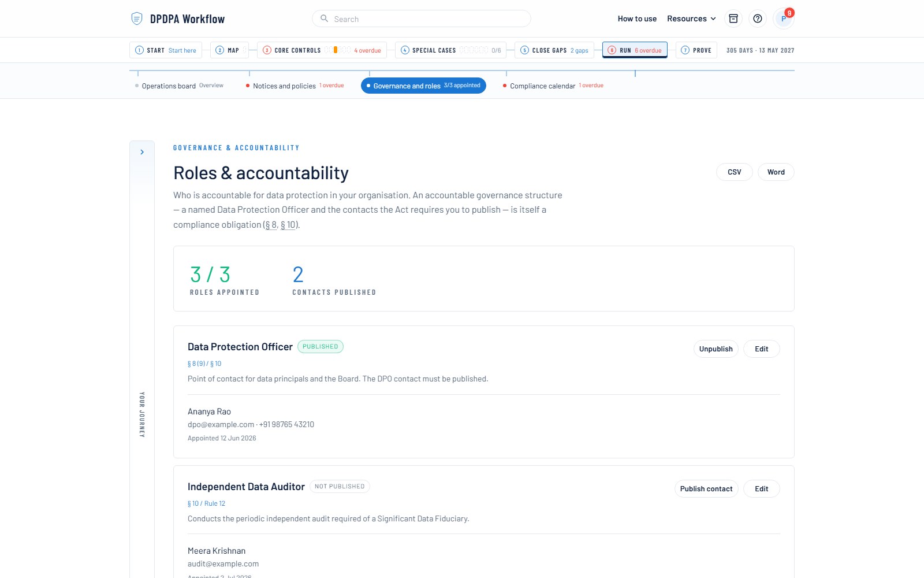Image resolution: width=924 pixels, height=578 pixels.
Task: Edit the Data Protection Officer role
Action: point(761,349)
